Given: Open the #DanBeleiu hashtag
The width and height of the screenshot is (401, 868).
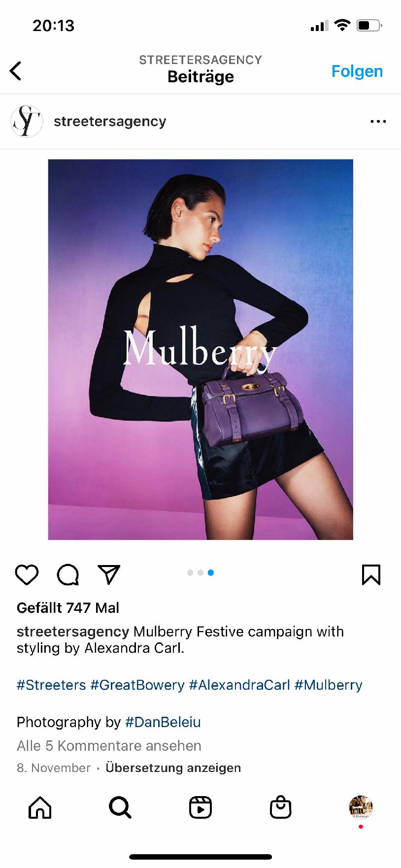Looking at the screenshot, I should point(163,722).
